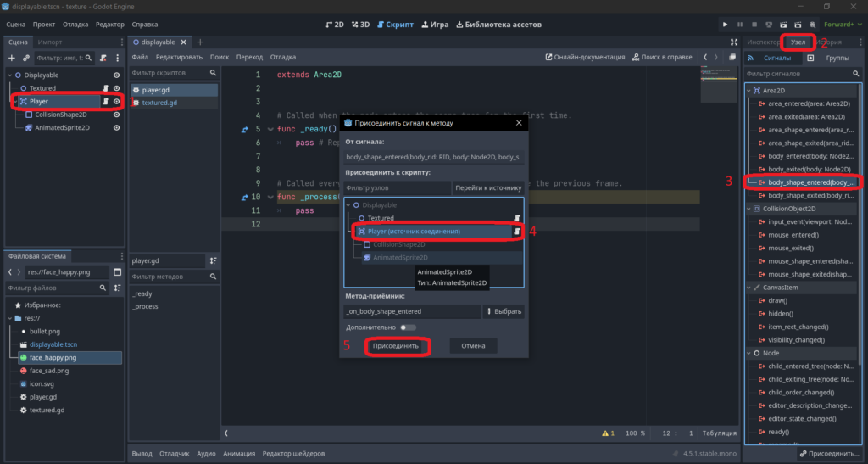This screenshot has height=464, width=868.
Task: Open the Отладка menu in the menu bar
Action: (75, 25)
